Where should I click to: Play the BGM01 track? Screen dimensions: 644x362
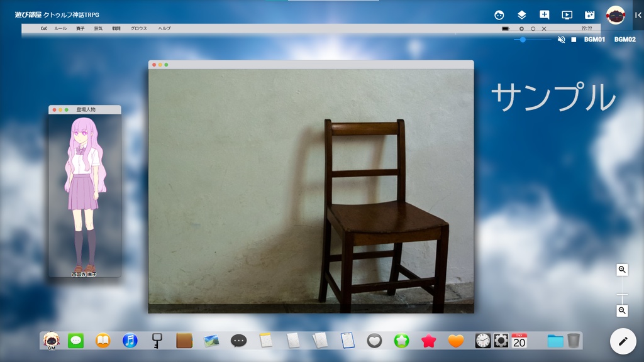click(x=594, y=40)
